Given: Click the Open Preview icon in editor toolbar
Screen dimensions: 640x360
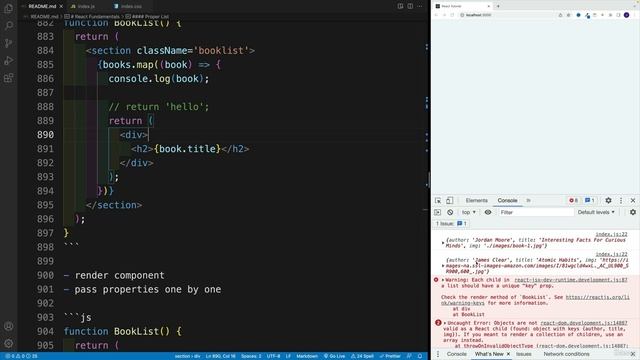Looking at the screenshot, I should tap(400, 6).
